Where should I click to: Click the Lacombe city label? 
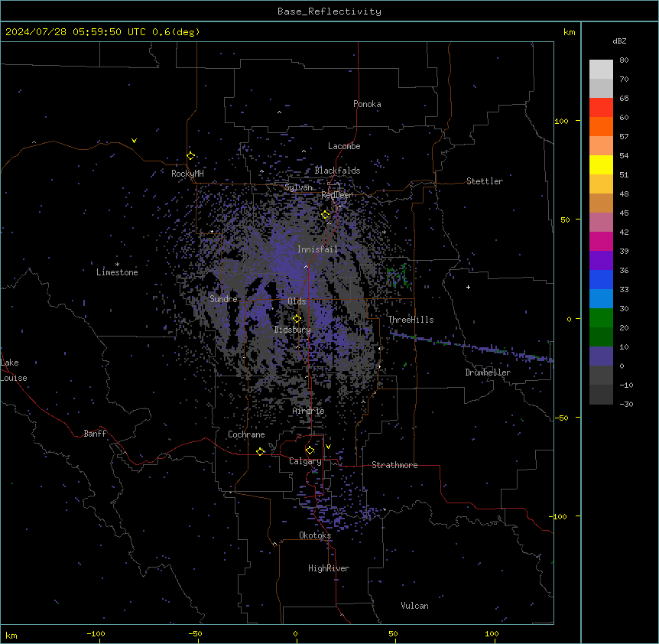(344, 146)
